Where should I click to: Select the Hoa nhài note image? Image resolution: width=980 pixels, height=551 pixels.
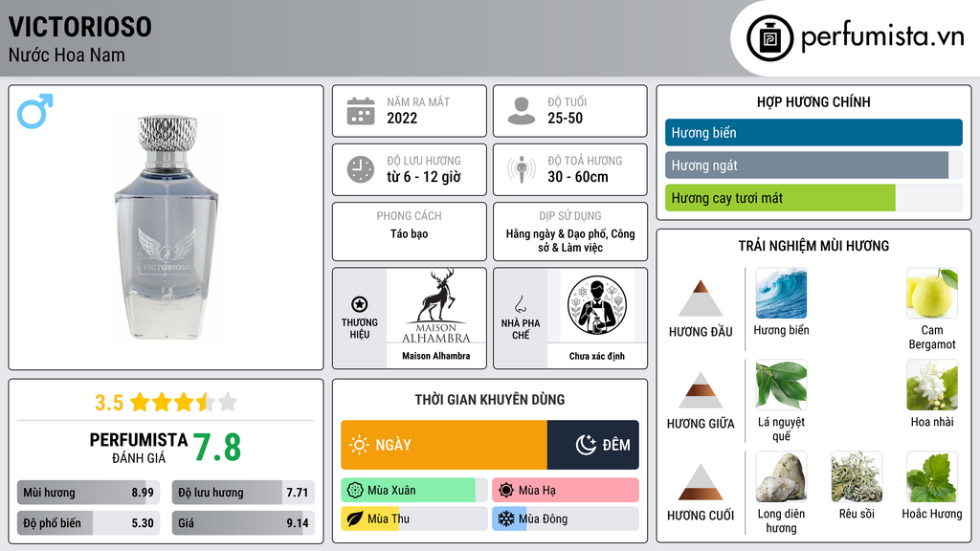(932, 385)
